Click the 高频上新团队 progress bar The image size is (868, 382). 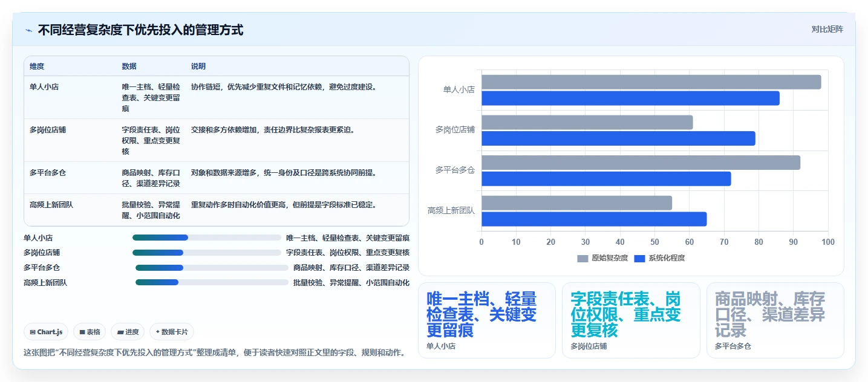pos(212,282)
